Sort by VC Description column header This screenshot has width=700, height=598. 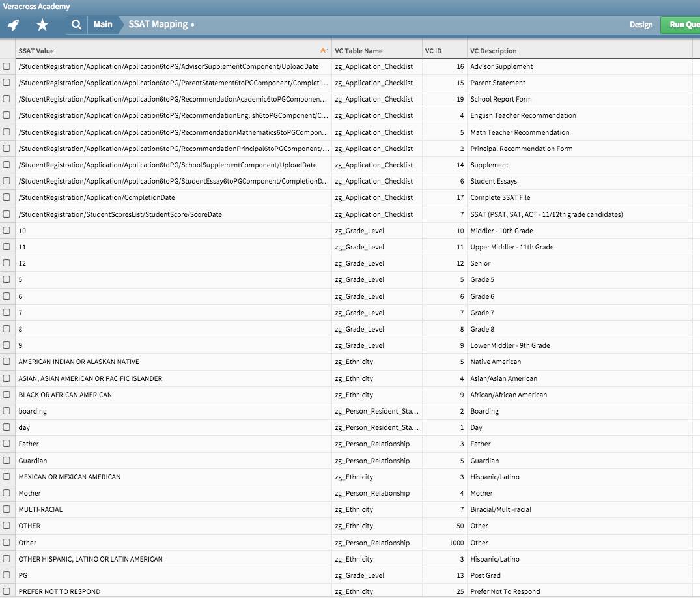point(494,51)
